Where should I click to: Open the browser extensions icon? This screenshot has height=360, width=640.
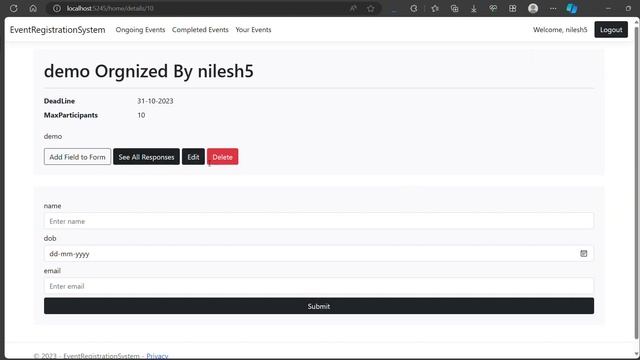[x=414, y=8]
